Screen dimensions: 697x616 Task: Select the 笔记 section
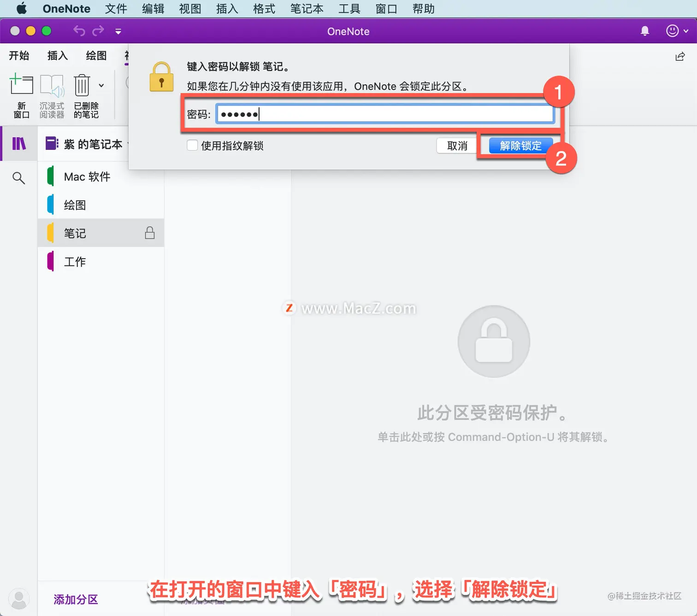(101, 233)
